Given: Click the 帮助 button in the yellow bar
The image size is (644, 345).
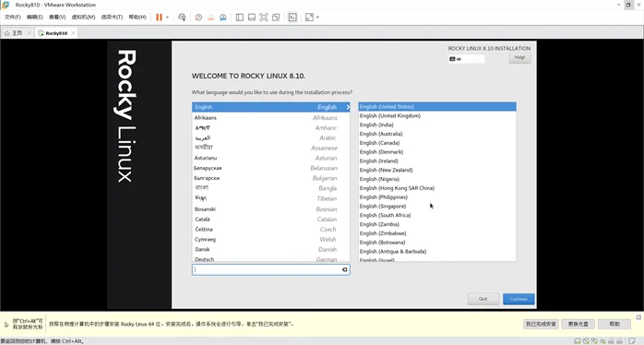Looking at the screenshot, I should (614, 324).
